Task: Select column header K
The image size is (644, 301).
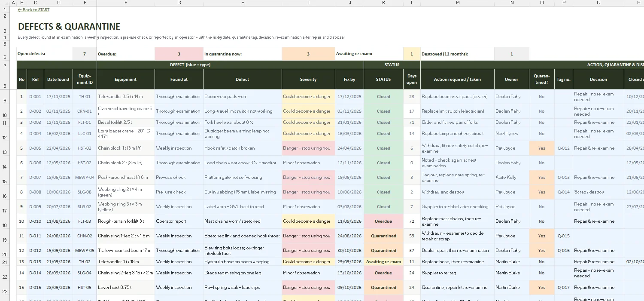Action: click(383, 3)
